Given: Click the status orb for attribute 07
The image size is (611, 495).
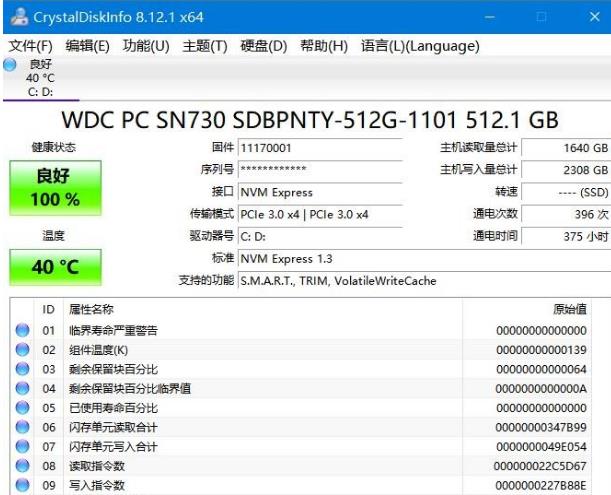Looking at the screenshot, I should point(22,447).
